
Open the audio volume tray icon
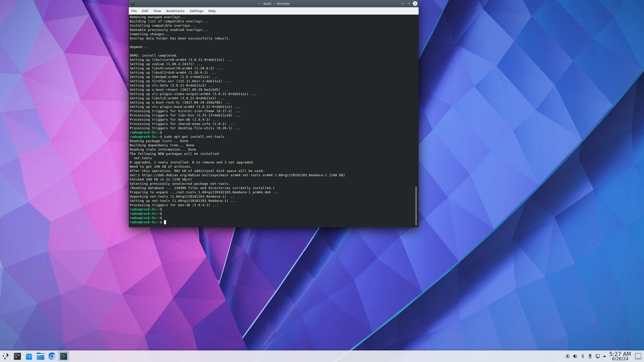[x=575, y=356]
